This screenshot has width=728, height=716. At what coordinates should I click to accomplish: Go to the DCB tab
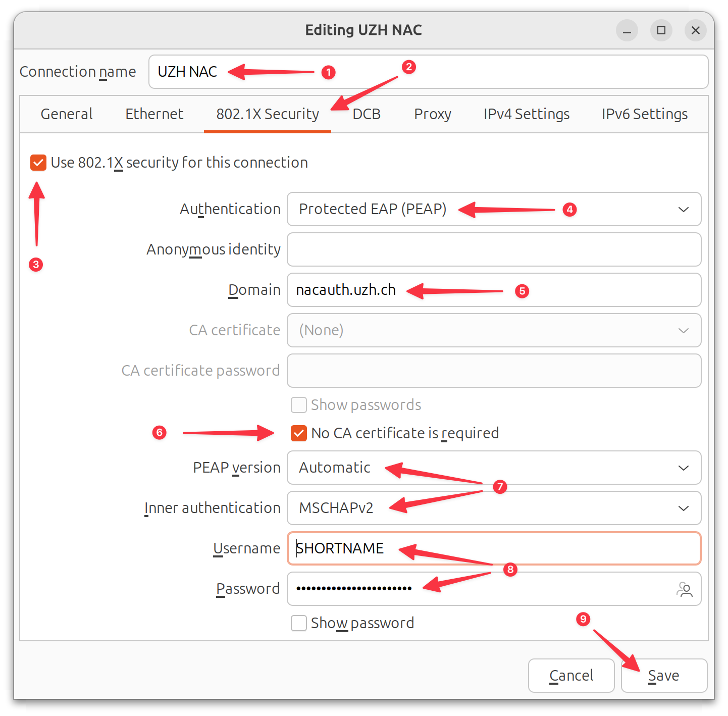tap(367, 114)
